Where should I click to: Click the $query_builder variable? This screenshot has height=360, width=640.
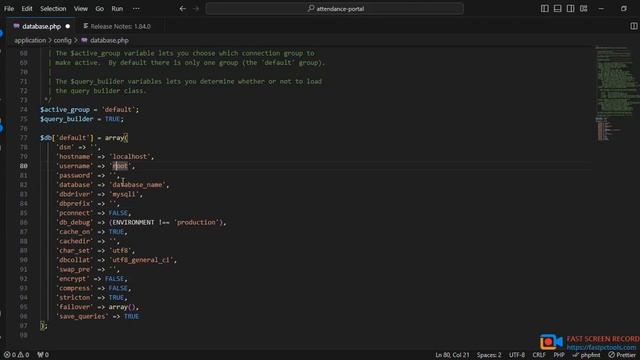(67, 119)
